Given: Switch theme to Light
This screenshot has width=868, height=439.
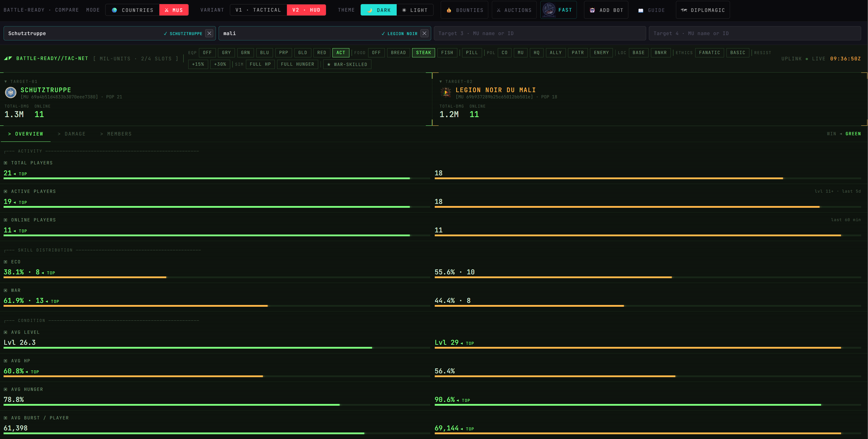Looking at the screenshot, I should 415,10.
